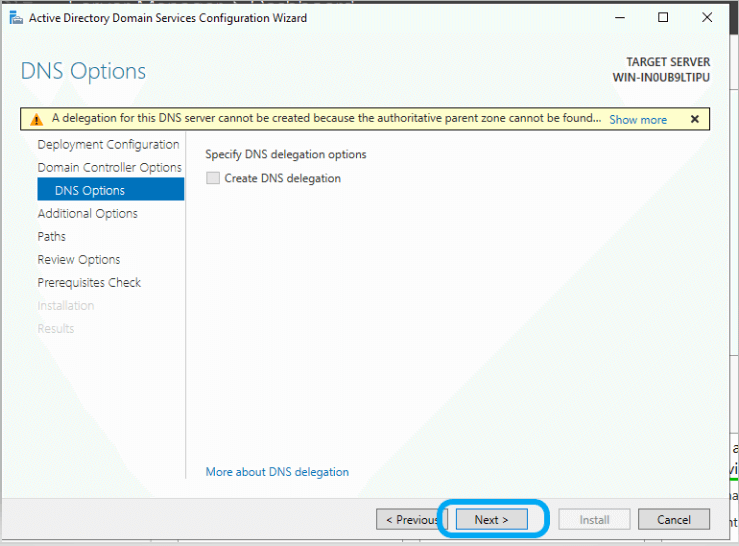The image size is (739, 546).
Task: Click the wizard title bar icon
Action: (16, 18)
